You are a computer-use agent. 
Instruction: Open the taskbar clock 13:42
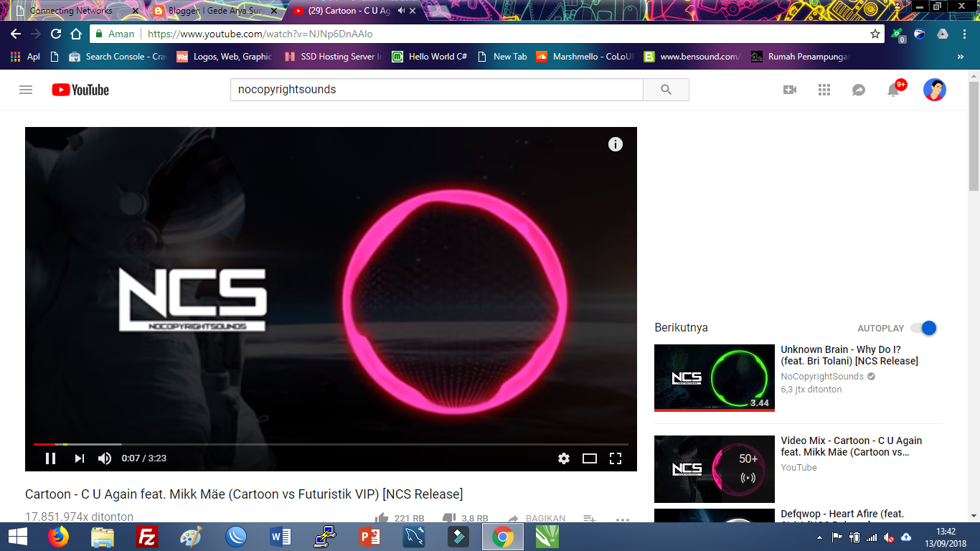coord(946,537)
